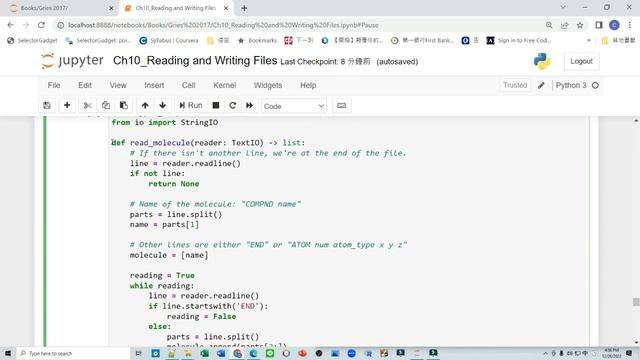Click the localhost address bar
Viewport: 640px width, 360px height.
click(298, 25)
